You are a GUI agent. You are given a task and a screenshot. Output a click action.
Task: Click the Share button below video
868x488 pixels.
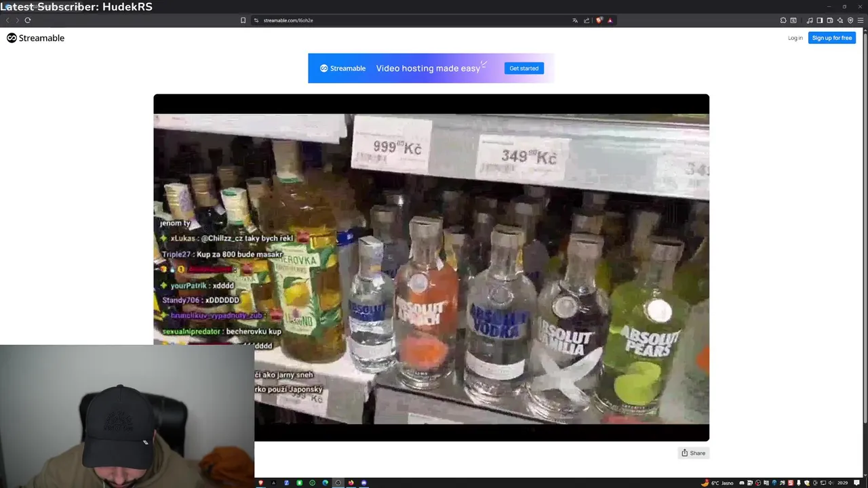click(x=694, y=453)
